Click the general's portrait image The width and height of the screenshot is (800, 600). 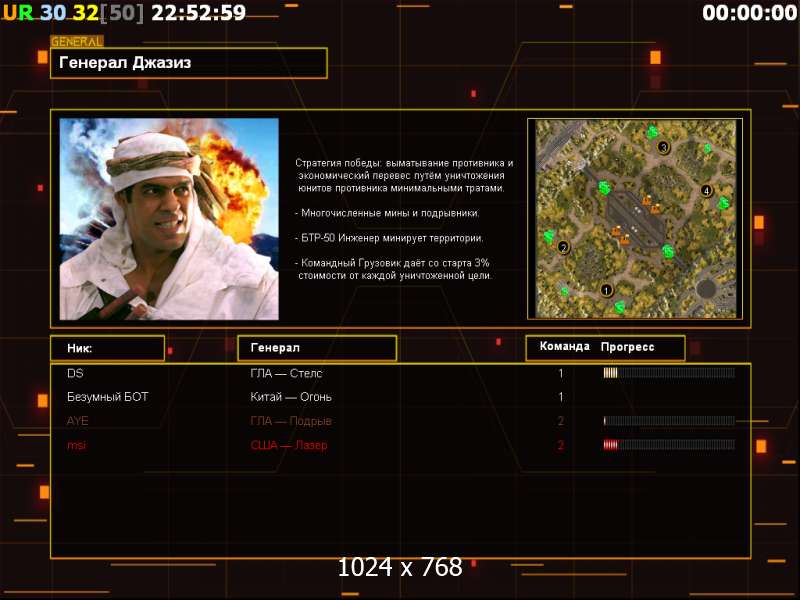pyautogui.click(x=169, y=219)
